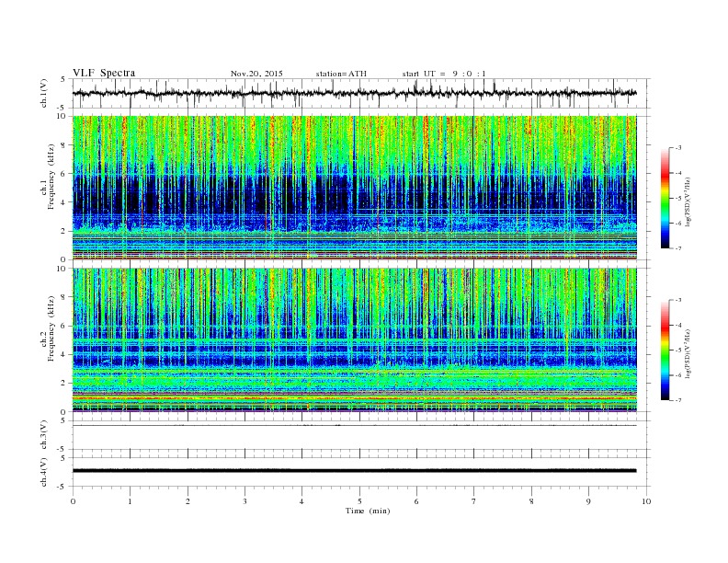Select the ch.1 "Frequency (kHz)" axis label
The image size is (728, 563).
point(51,177)
